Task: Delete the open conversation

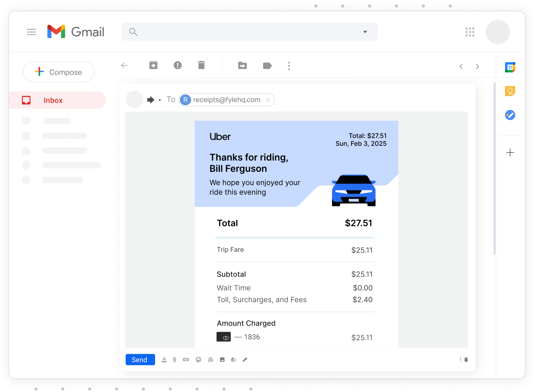Action: 201,65
